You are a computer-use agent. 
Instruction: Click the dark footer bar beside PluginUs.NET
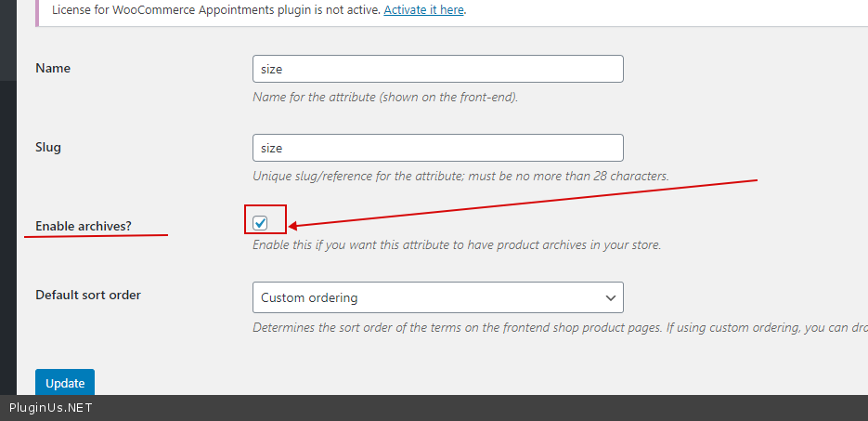pyautogui.click(x=464, y=408)
